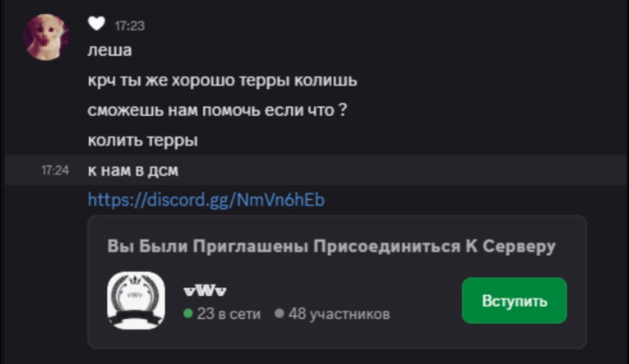Click message 'крч ты же хорошо терры колишь'

[x=222, y=81]
